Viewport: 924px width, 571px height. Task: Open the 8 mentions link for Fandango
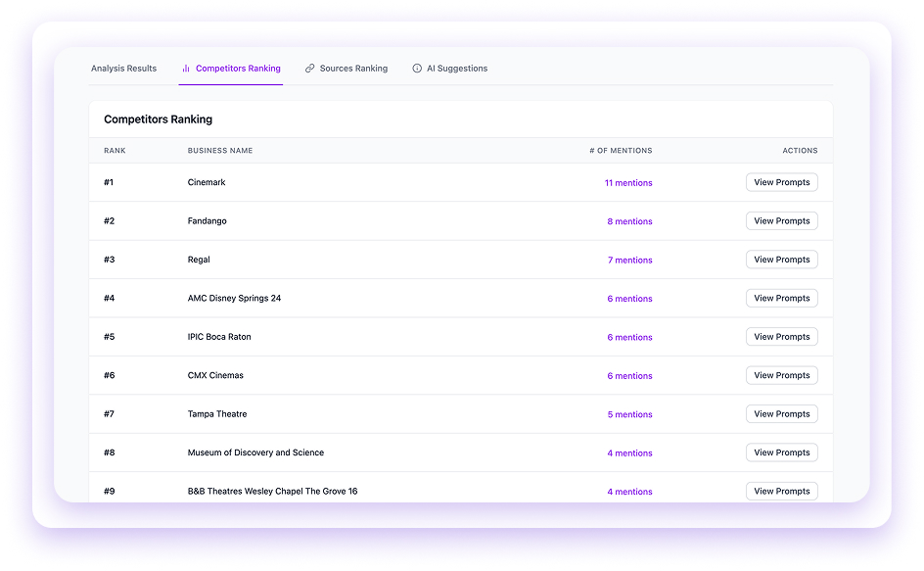point(629,221)
